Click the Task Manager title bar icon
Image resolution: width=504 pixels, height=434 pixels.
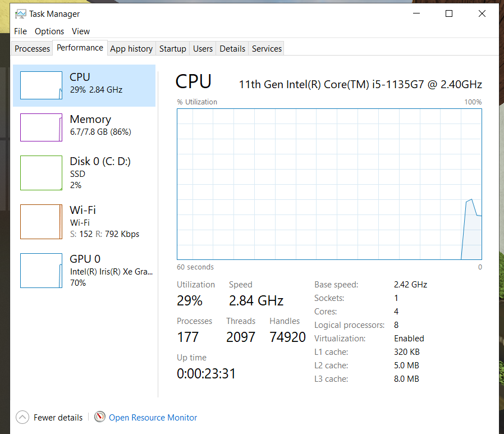click(x=21, y=14)
